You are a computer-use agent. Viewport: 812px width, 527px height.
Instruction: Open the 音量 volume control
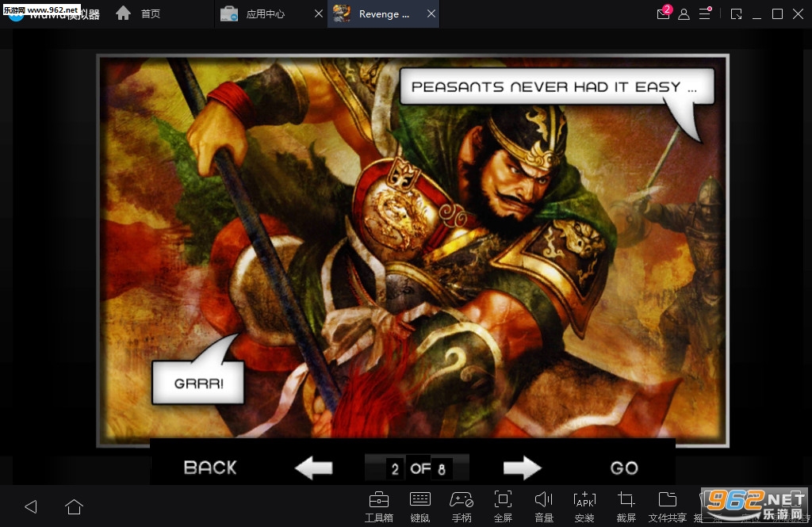point(544,506)
